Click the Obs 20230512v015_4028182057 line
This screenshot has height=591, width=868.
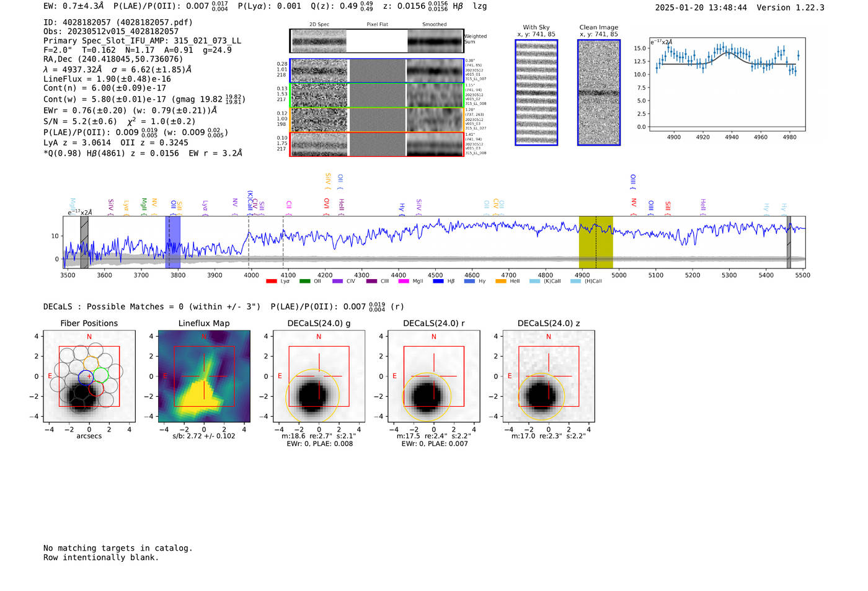[x=111, y=32]
